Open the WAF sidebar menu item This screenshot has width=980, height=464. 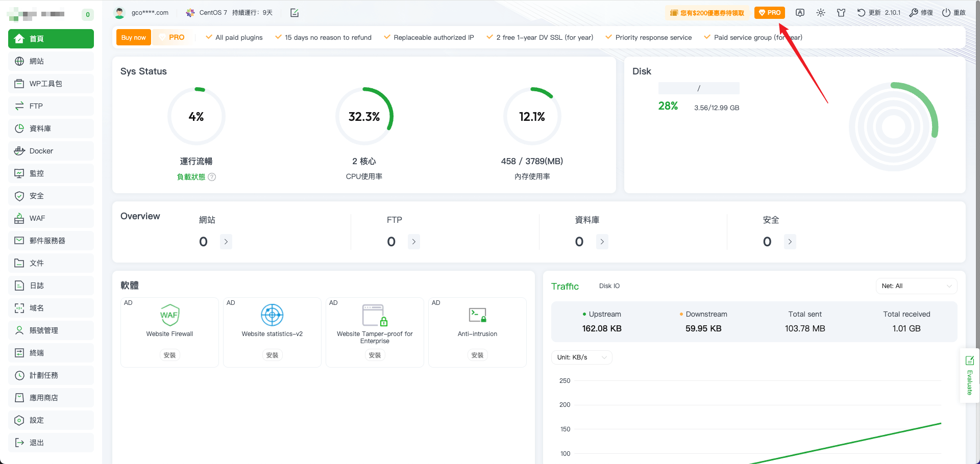point(51,218)
